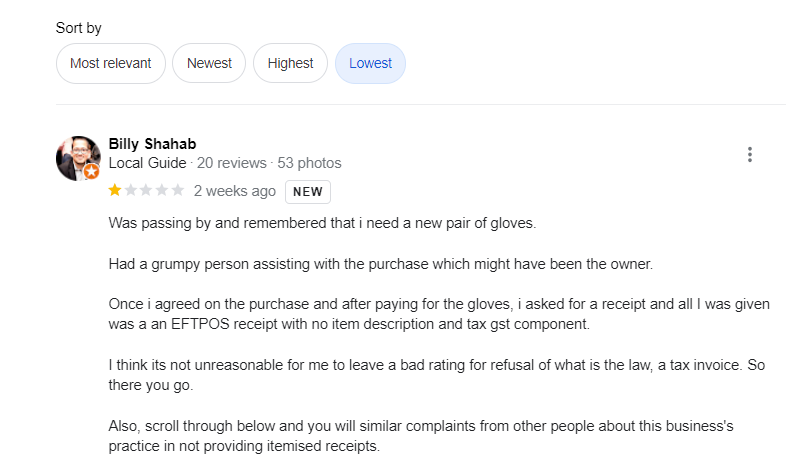
Task: Toggle the selected Lowest sort chip
Action: tap(370, 63)
